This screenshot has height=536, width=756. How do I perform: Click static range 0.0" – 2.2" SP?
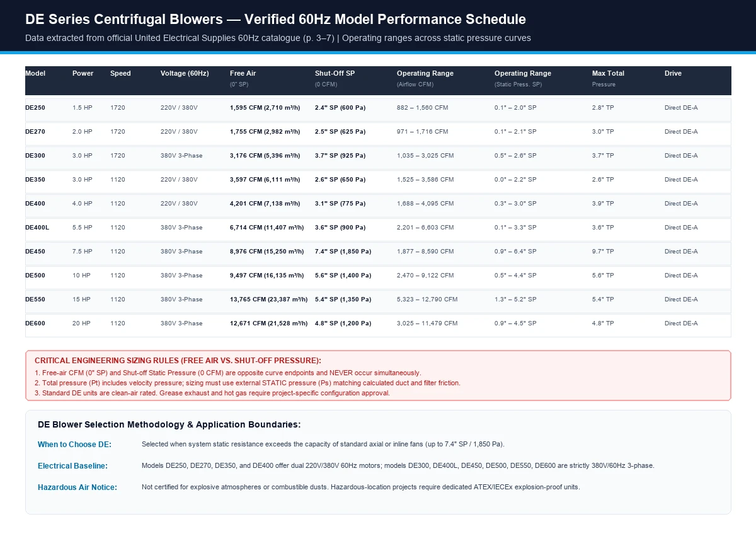point(515,180)
